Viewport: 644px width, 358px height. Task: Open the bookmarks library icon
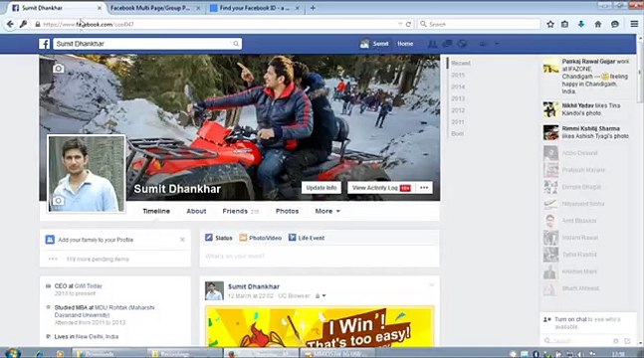coord(565,24)
